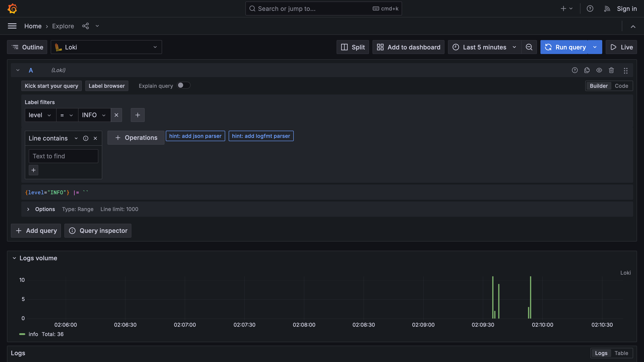
Task: Open the news feed icon
Action: pyautogui.click(x=607, y=9)
